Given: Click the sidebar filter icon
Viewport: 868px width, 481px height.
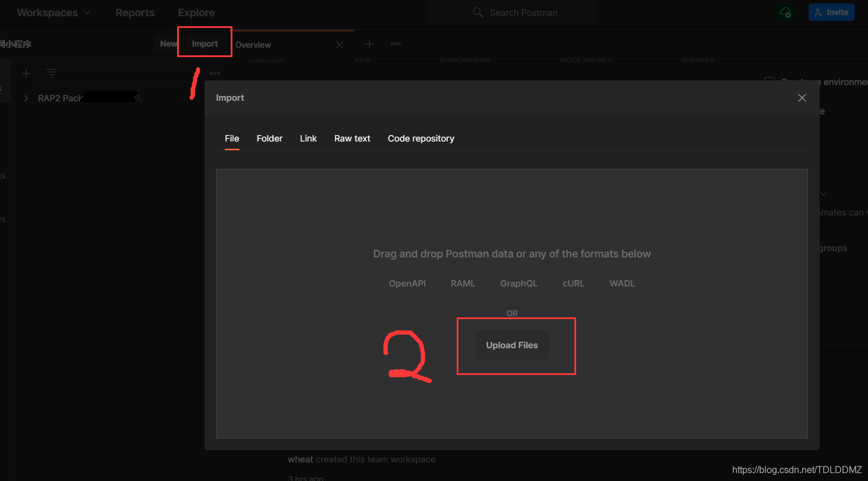Looking at the screenshot, I should [x=52, y=73].
